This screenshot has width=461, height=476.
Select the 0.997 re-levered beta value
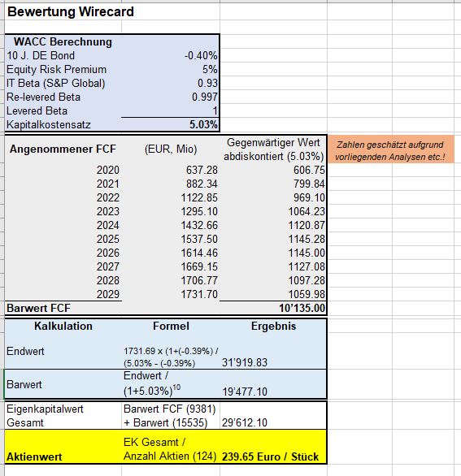pyautogui.click(x=205, y=97)
